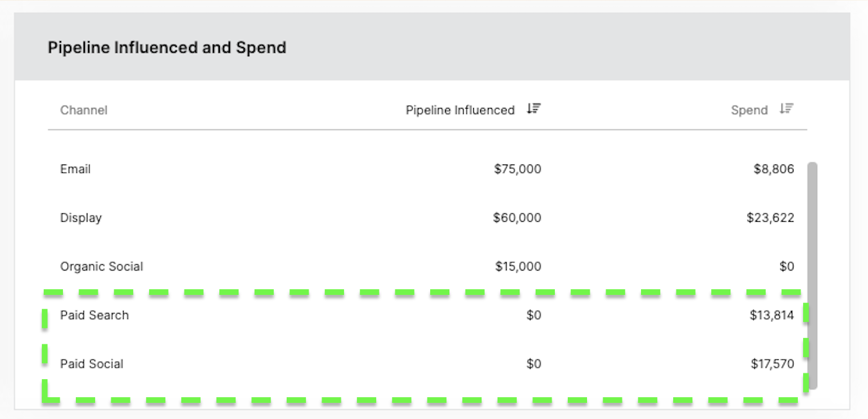
Task: Click Email's $75,000 pipeline value
Action: [x=518, y=169]
